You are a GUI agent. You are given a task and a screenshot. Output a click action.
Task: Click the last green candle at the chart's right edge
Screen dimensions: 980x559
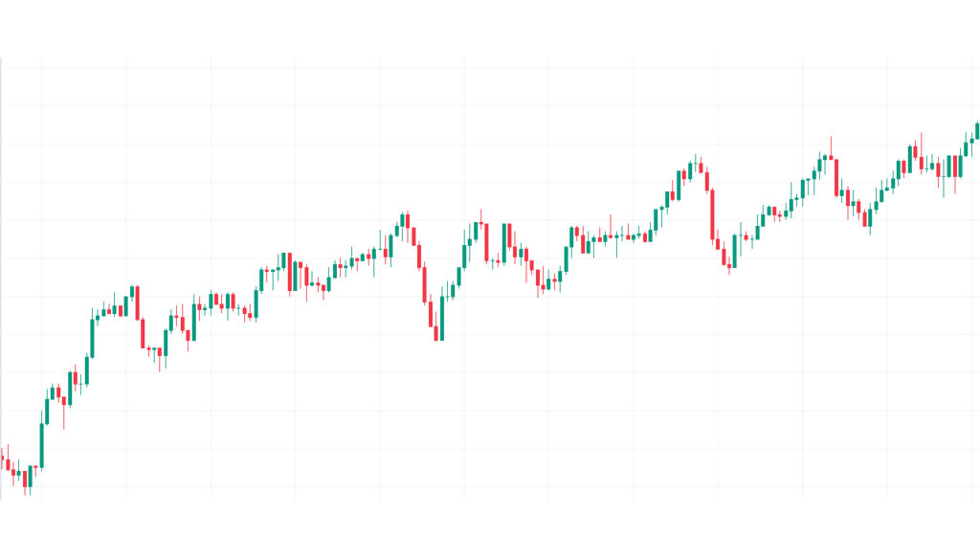tap(977, 130)
